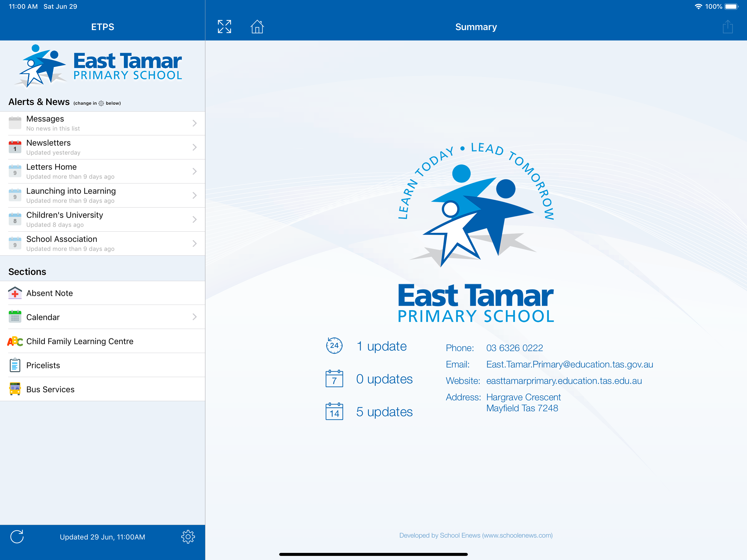Tap the 'Alerts & News' heading
Viewport: 747px width, 560px height.
pyautogui.click(x=39, y=102)
